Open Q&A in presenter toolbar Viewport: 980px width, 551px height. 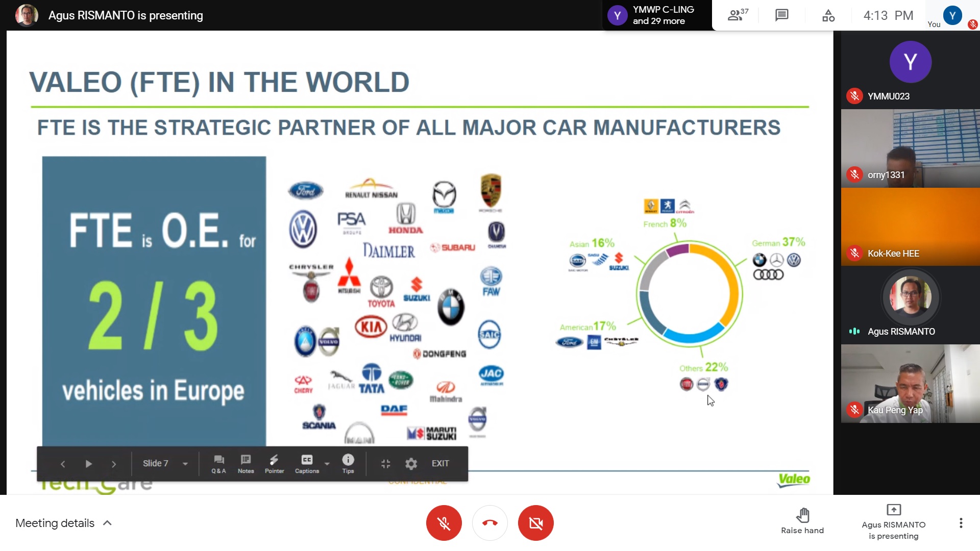[x=218, y=464]
